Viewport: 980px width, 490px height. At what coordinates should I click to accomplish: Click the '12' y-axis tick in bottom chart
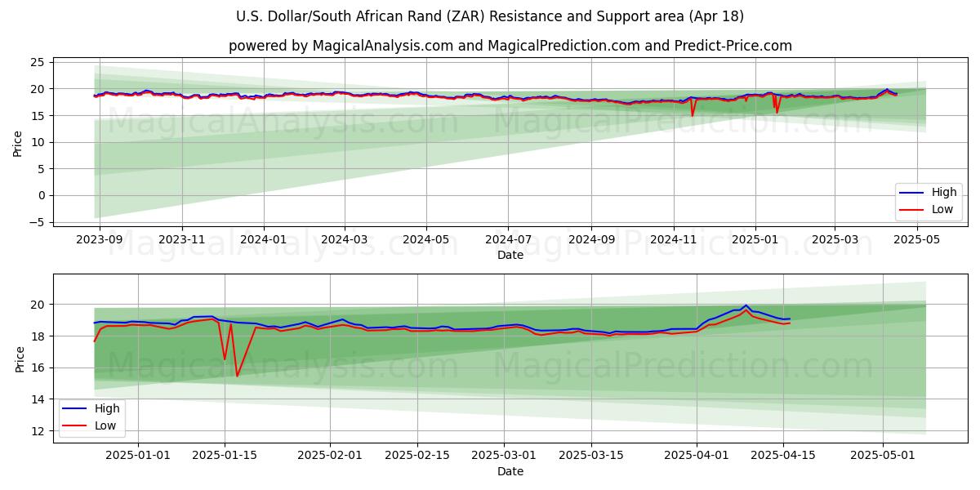tap(38, 430)
